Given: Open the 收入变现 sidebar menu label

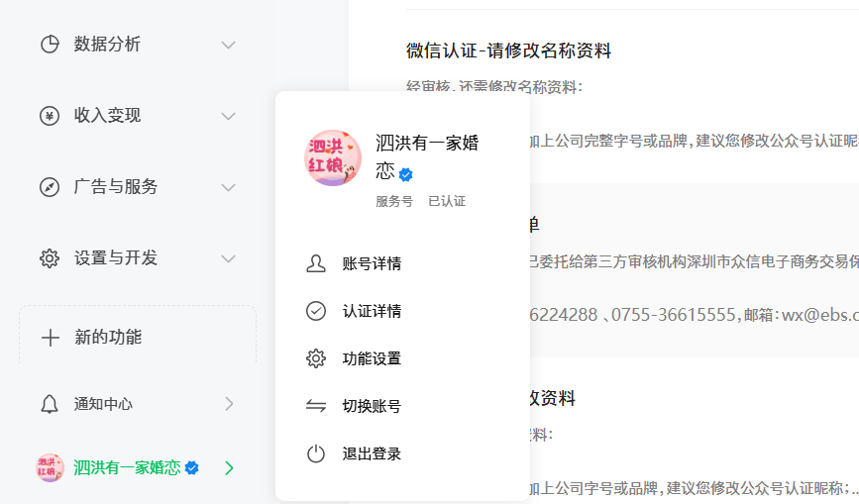Looking at the screenshot, I should point(107,116).
